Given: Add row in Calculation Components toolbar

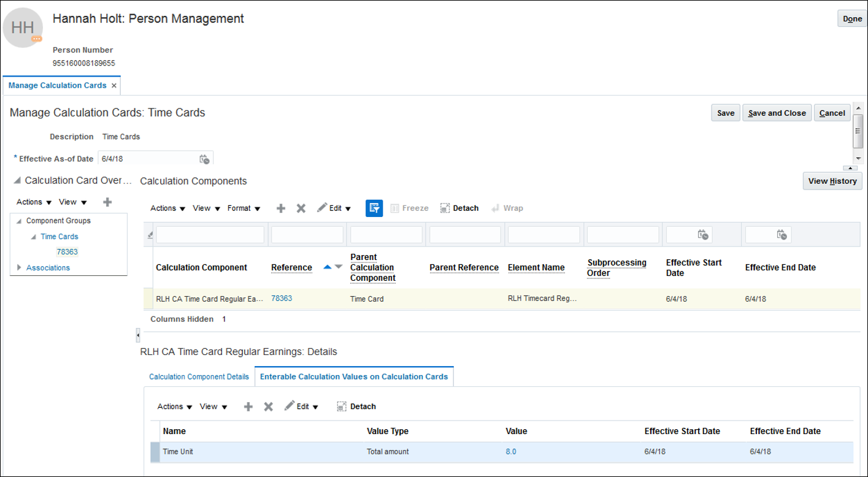Looking at the screenshot, I should pyautogui.click(x=281, y=208).
